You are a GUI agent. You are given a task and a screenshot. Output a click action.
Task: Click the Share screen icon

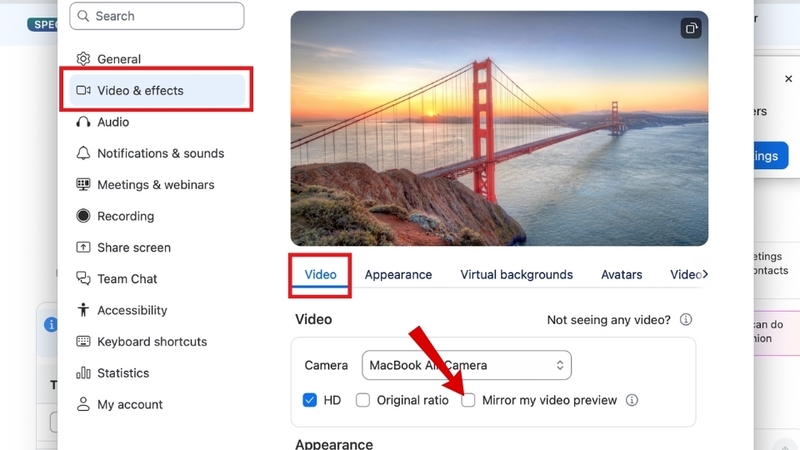(84, 247)
